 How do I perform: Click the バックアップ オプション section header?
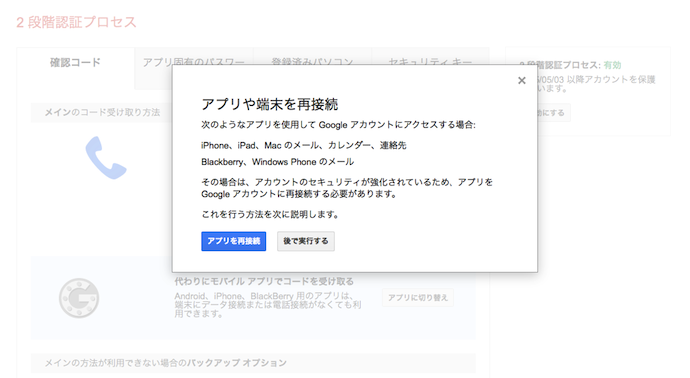point(253,363)
